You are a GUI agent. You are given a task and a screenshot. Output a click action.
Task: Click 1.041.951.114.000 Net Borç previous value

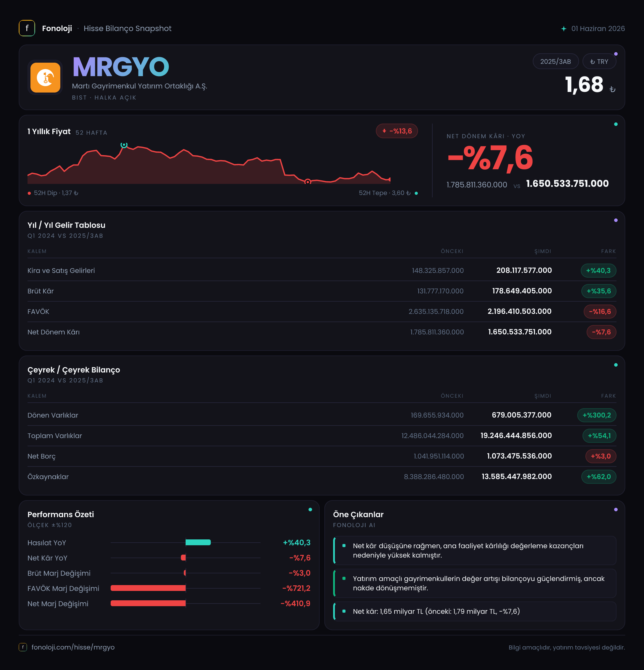439,456
